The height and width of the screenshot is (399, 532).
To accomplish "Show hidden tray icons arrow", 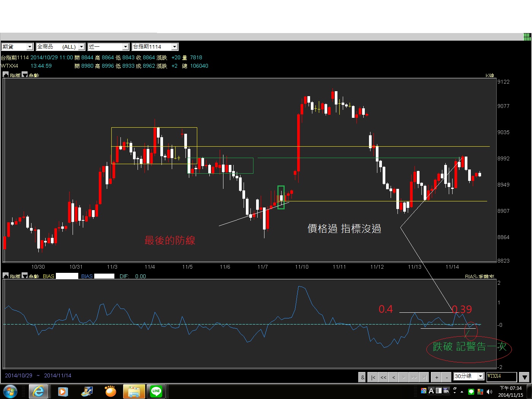I will click(x=462, y=392).
